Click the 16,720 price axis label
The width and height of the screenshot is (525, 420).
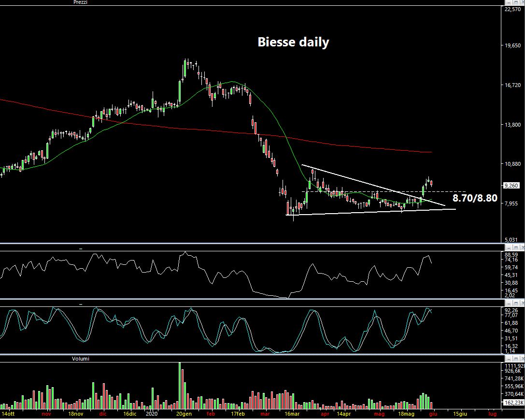(x=513, y=86)
